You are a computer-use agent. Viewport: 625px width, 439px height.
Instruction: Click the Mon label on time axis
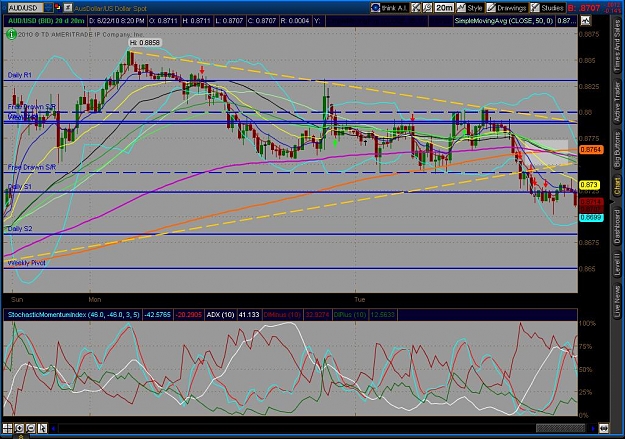click(95, 299)
